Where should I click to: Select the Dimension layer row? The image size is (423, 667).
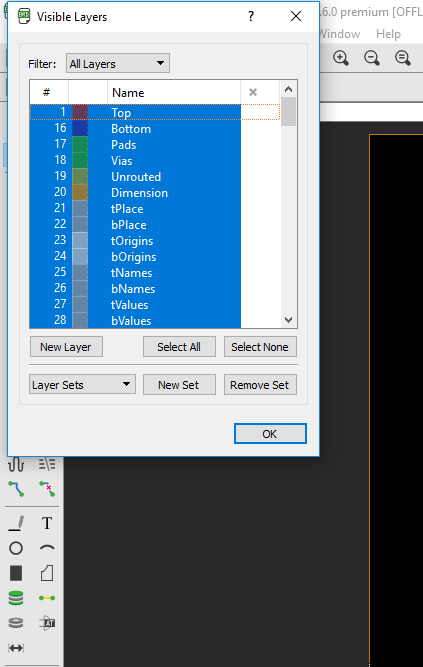[x=155, y=192]
